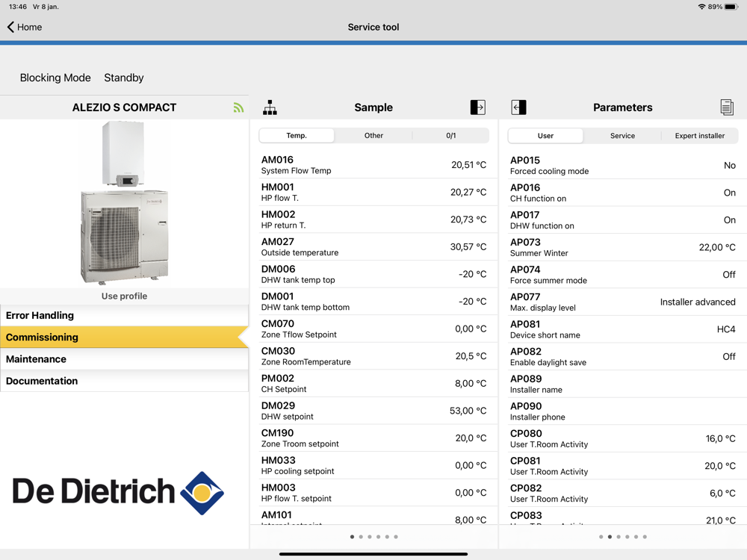Select DM001 DHW tank temp bottom
Viewport: 747px width, 560px height.
pos(374,301)
